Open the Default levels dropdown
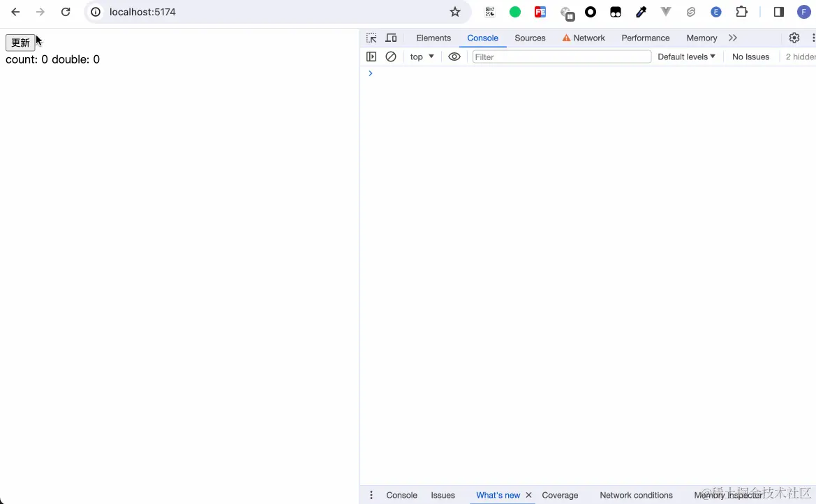The width and height of the screenshot is (816, 504). tap(686, 57)
